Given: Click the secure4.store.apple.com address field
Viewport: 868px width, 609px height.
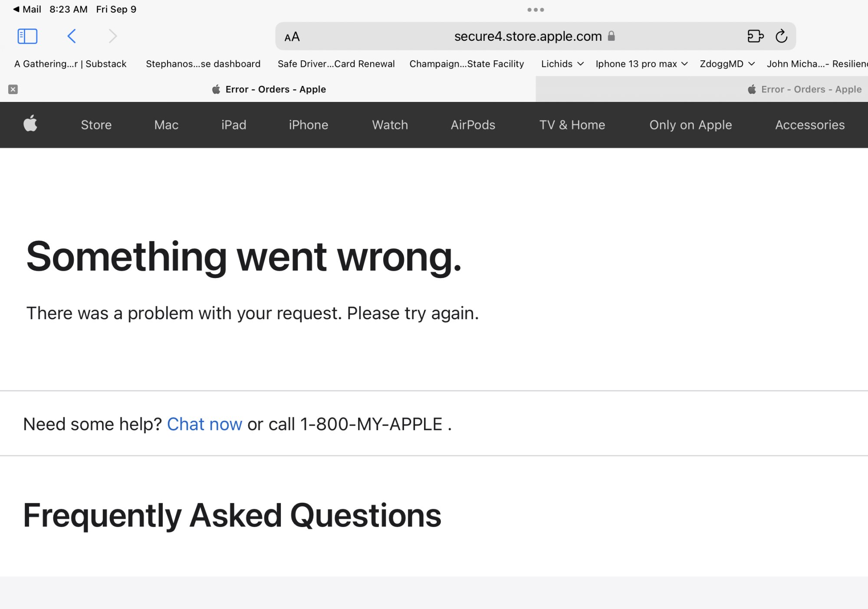Looking at the screenshot, I should point(527,36).
